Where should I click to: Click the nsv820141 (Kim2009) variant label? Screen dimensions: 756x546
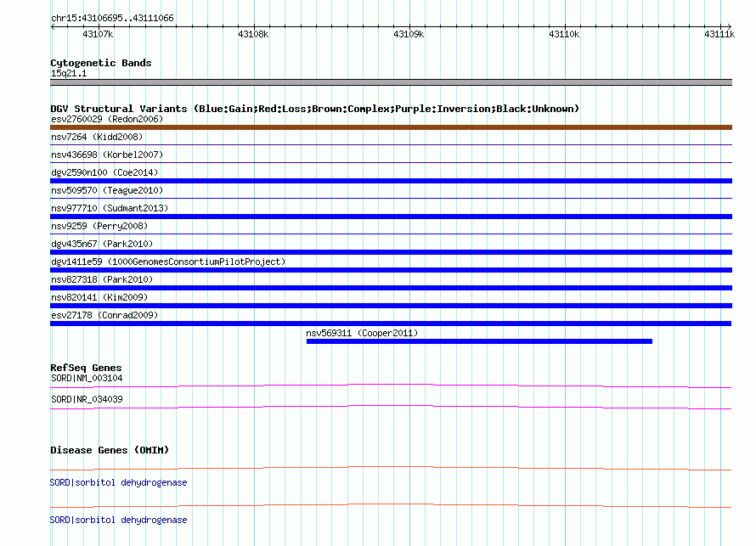click(99, 297)
